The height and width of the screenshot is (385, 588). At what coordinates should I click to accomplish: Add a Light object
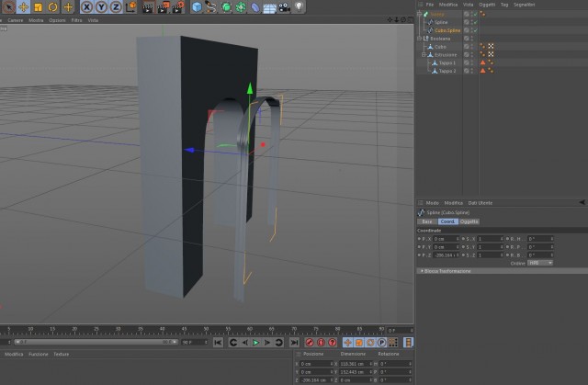299,6
